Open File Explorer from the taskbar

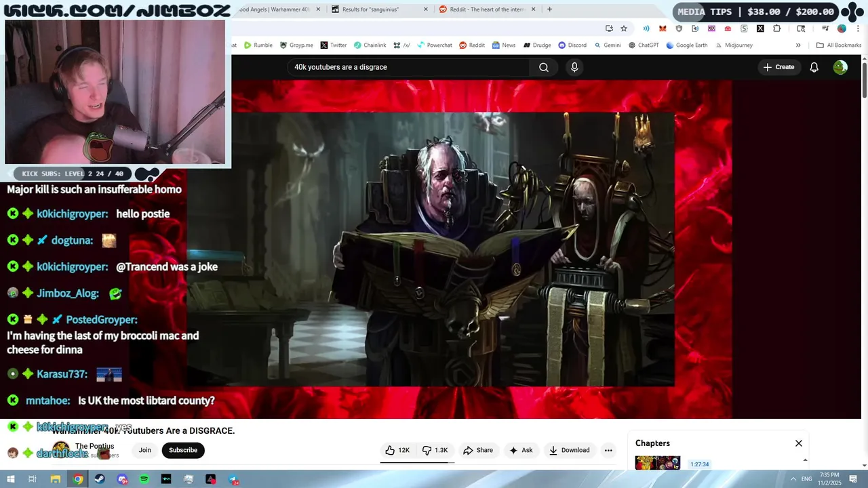click(56, 479)
